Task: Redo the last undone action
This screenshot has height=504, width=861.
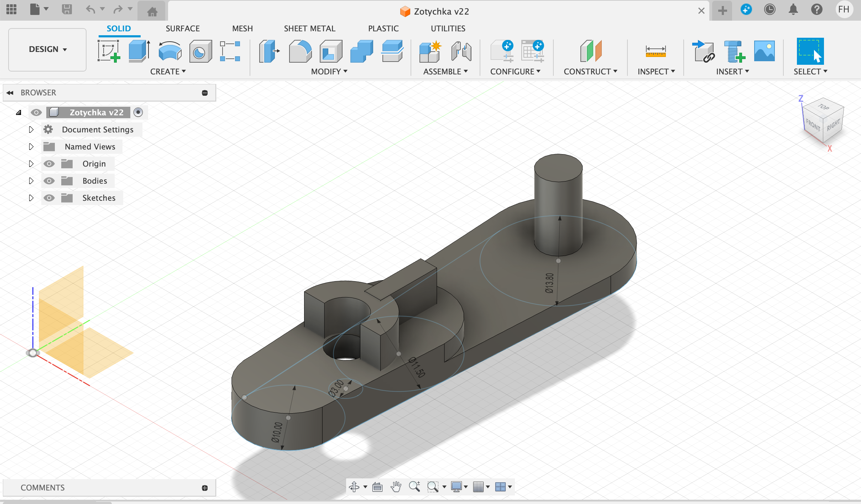Action: (118, 10)
